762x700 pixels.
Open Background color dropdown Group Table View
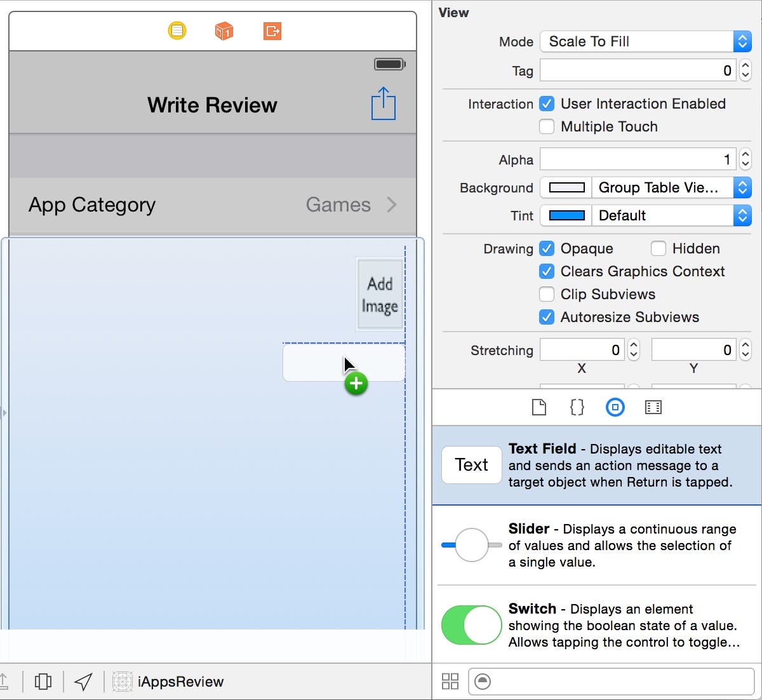pos(672,187)
